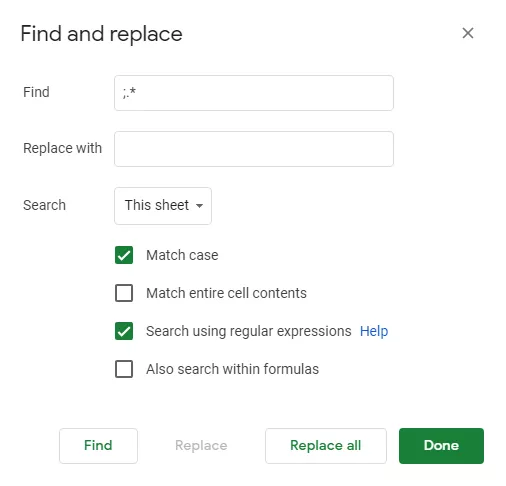Close the Find and replace dialog
Image resolution: width=506 pixels, height=486 pixels.
click(x=468, y=33)
